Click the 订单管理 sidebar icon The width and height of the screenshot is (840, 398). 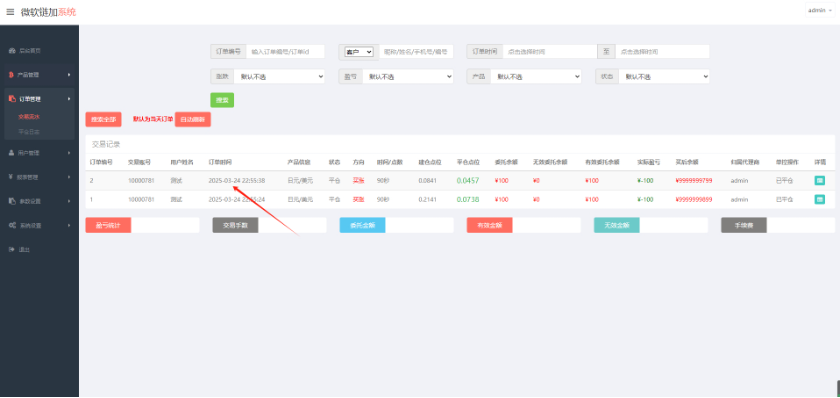(x=12, y=99)
